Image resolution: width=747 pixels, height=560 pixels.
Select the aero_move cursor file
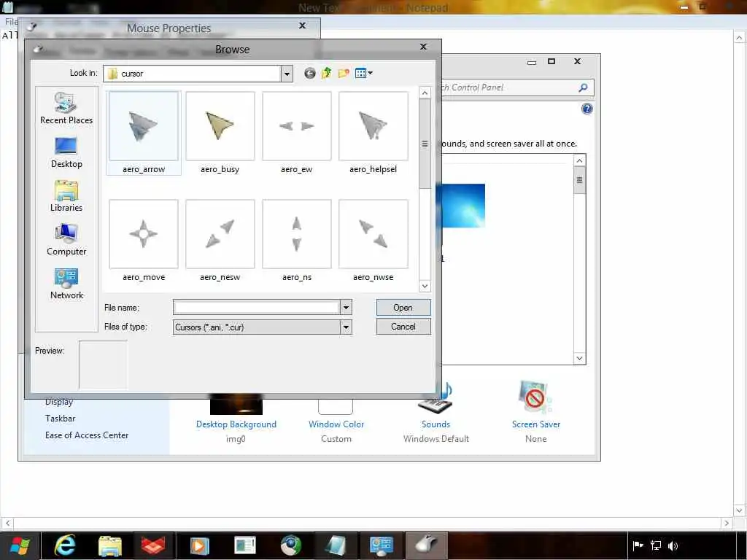[144, 241]
